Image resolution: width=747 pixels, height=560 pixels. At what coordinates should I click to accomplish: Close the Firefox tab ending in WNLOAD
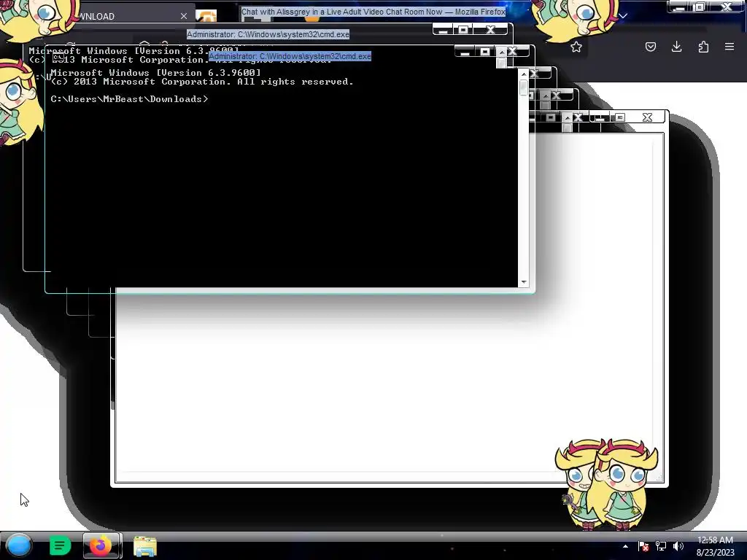[x=183, y=16]
